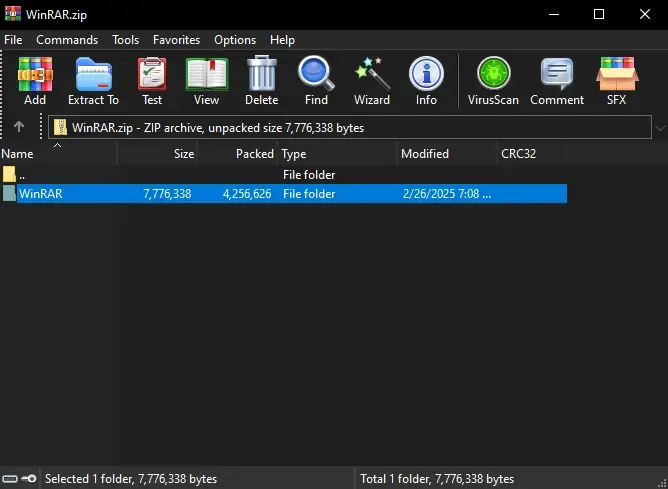Click 'File folder' type in the '..' row

coord(309,175)
